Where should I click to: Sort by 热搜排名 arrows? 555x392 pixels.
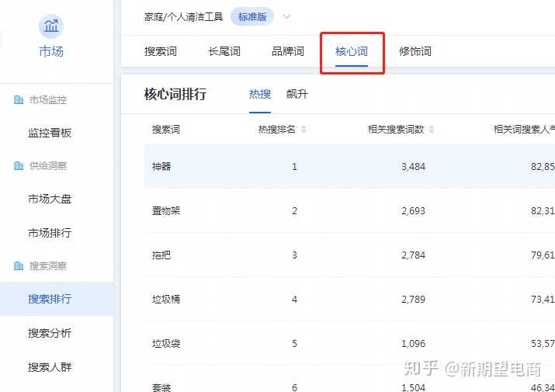pyautogui.click(x=304, y=130)
